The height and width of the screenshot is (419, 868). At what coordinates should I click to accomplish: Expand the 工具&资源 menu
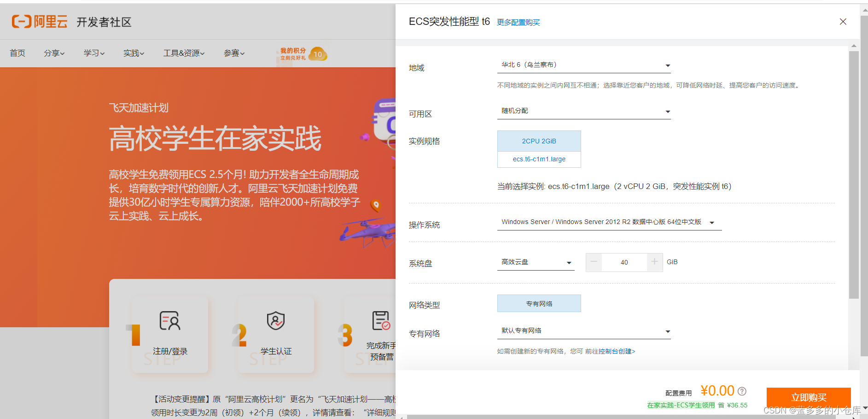point(184,53)
